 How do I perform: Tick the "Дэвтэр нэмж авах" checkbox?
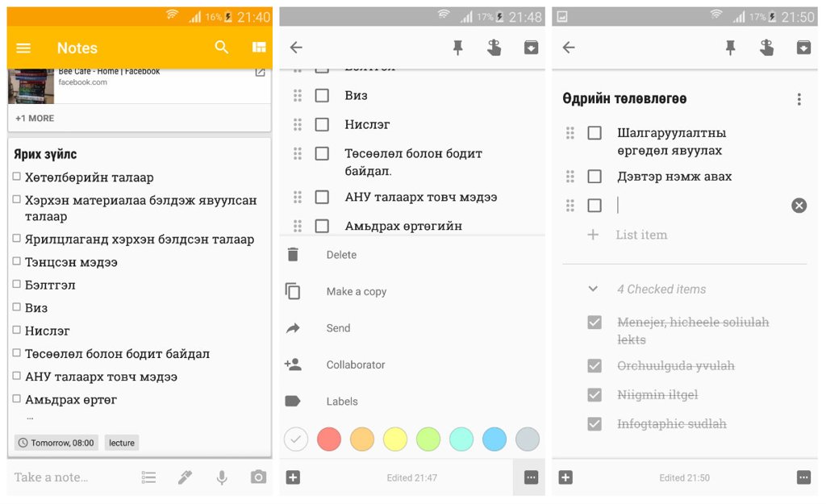tap(594, 177)
